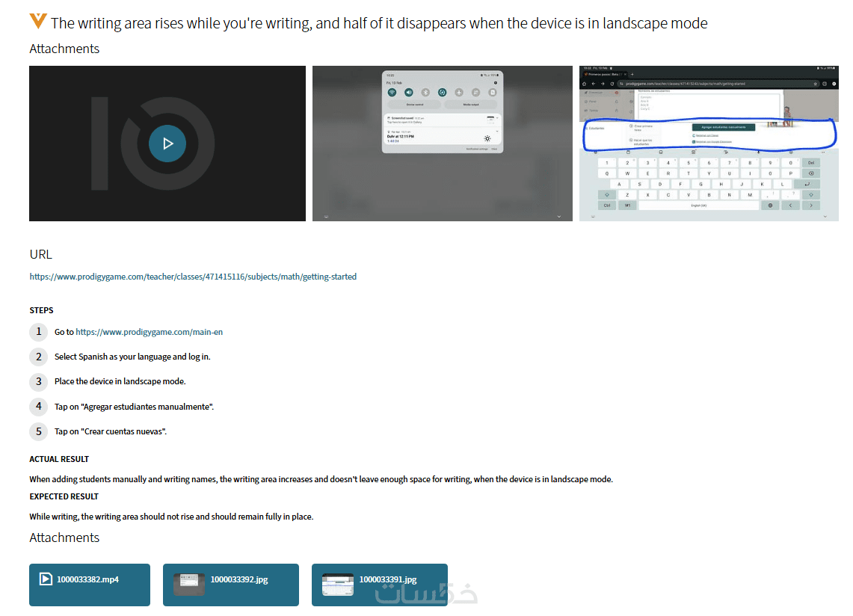This screenshot has width=853, height=616.
Task: Click the expected result description text
Action: point(171,517)
